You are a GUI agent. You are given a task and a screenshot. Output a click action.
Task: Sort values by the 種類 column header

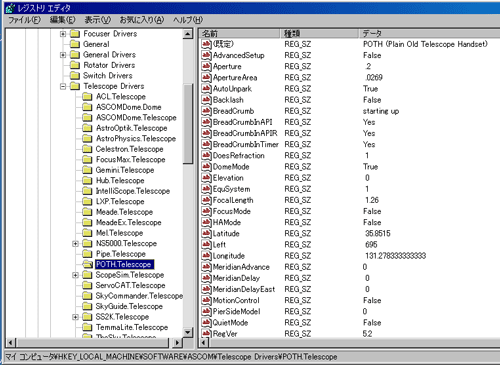[319, 33]
